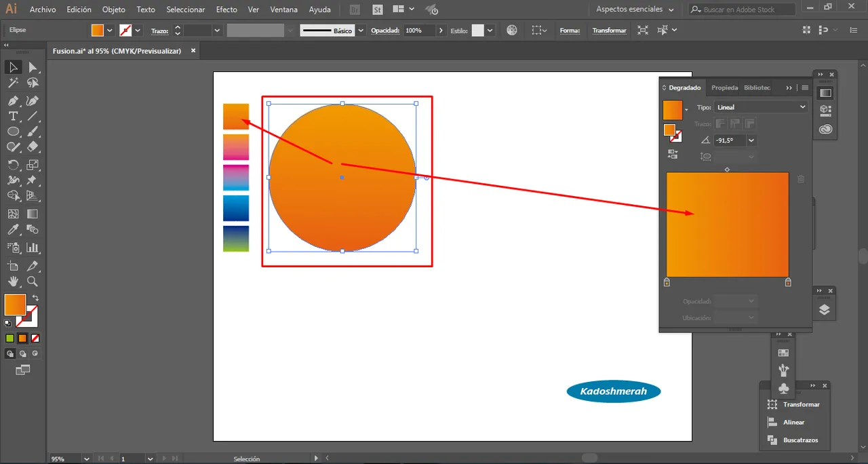
Task: Activate the Zoom magnifier tool
Action: click(x=32, y=282)
